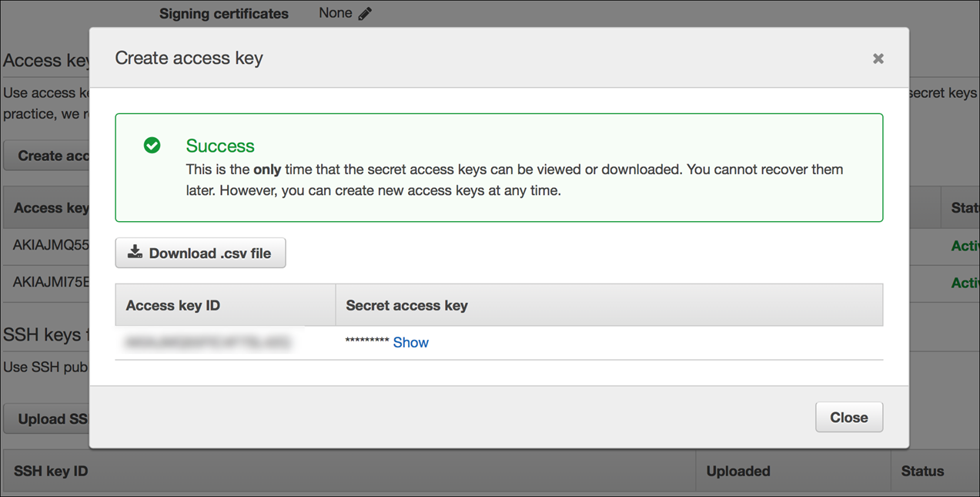
Task: Dismiss the dialog with the X icon
Action: tap(878, 59)
